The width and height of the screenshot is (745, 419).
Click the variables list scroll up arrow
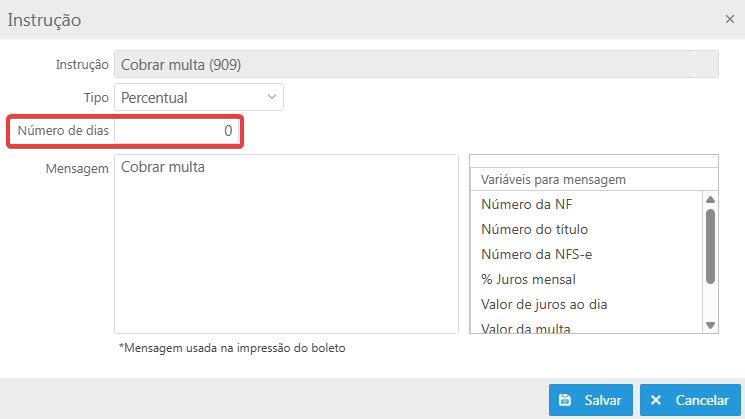(x=711, y=199)
